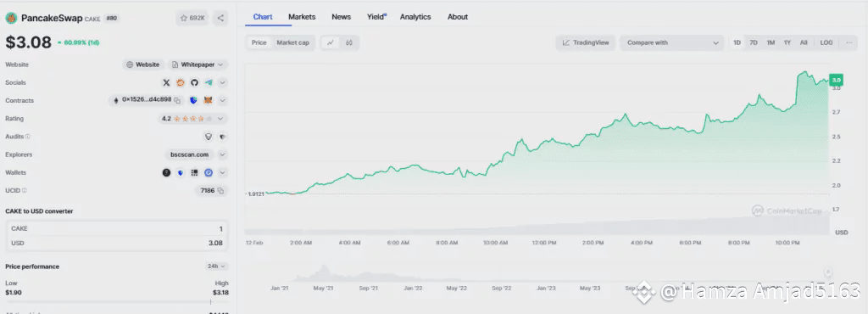Toggle chart to Market cap view
The height and width of the screenshot is (314, 868).
(292, 42)
